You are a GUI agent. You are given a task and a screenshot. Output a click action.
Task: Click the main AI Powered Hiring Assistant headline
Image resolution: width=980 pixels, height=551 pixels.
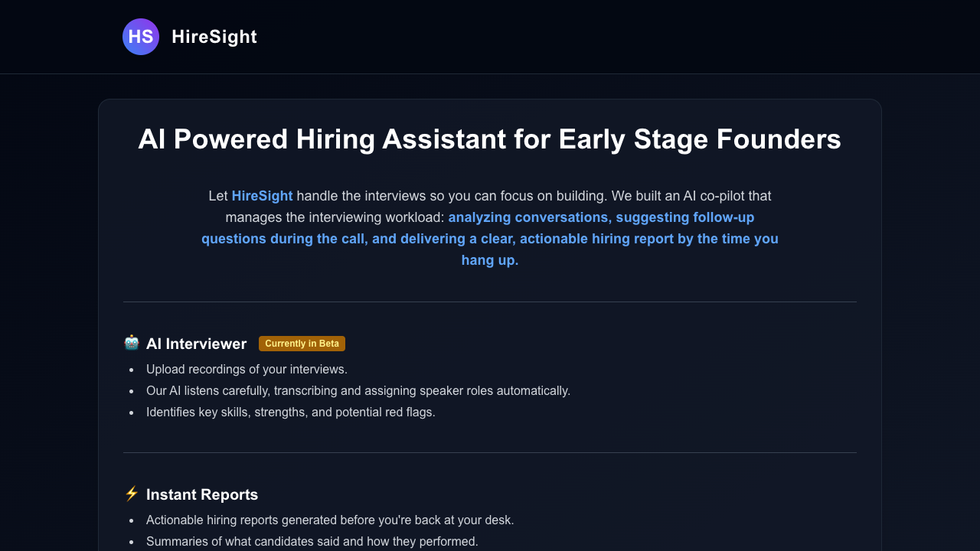490,139
